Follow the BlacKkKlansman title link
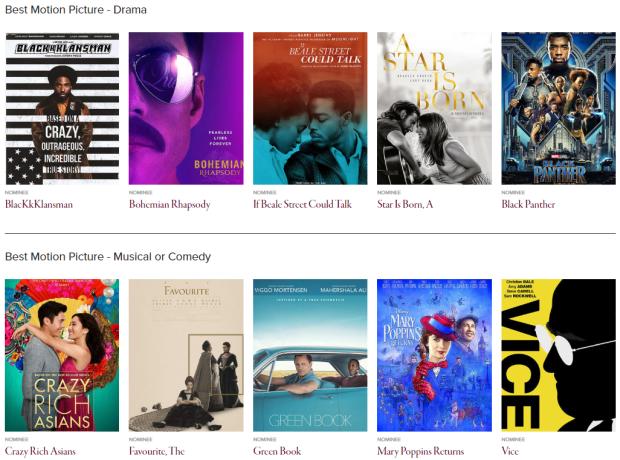Viewport: 620px width, 460px height. point(39,204)
